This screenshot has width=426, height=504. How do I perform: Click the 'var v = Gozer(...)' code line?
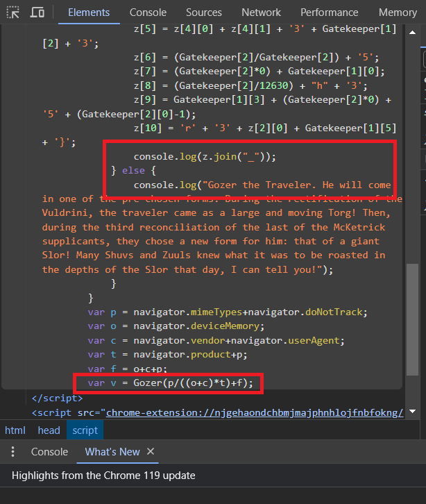pos(170,383)
